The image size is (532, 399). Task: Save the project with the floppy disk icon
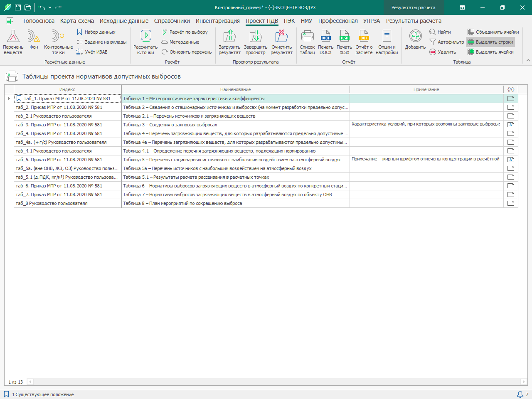point(18,7)
